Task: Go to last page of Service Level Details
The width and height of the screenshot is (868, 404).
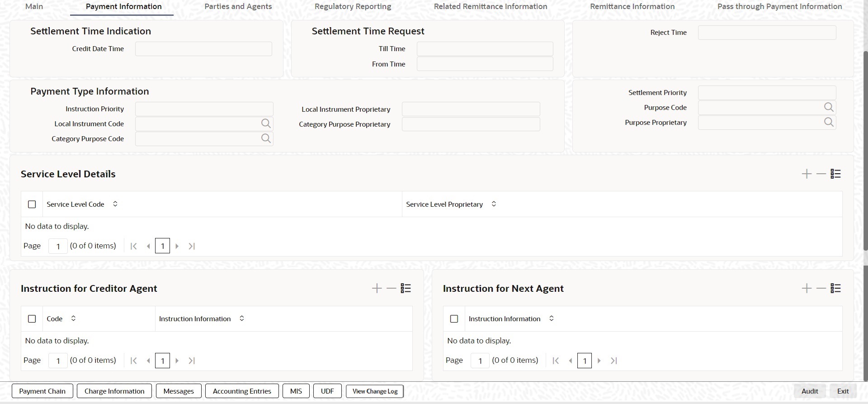Action: tap(192, 246)
